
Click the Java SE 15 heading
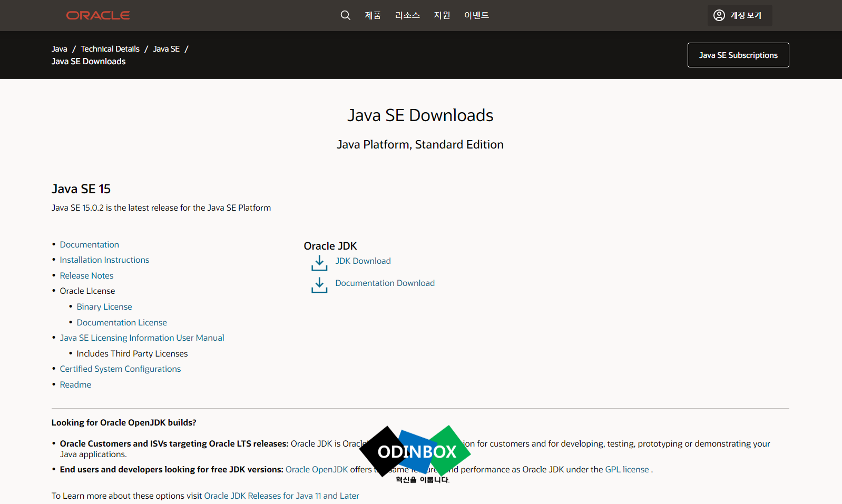(x=81, y=189)
